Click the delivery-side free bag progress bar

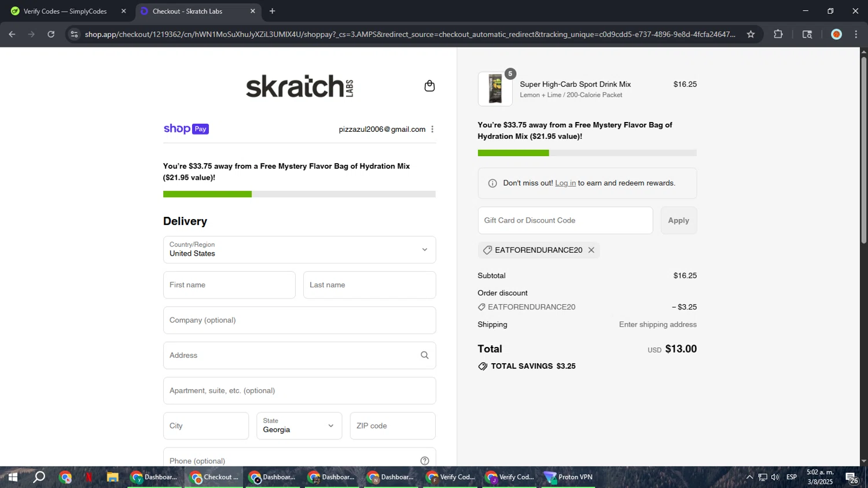pos(299,194)
